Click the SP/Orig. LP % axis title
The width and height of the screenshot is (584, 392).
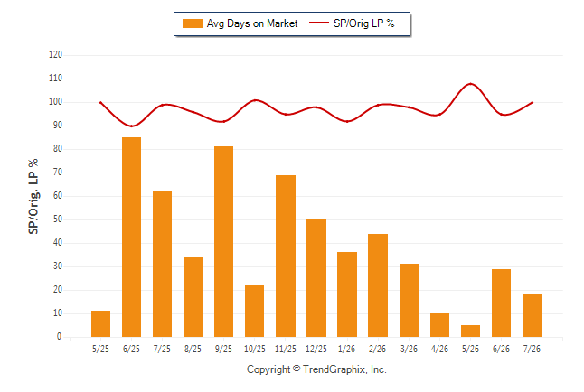[33, 196]
